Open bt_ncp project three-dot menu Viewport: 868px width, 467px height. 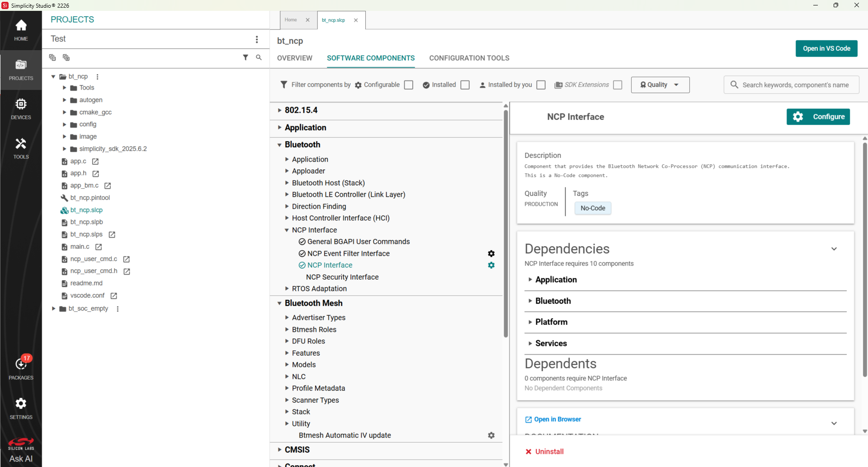click(97, 76)
